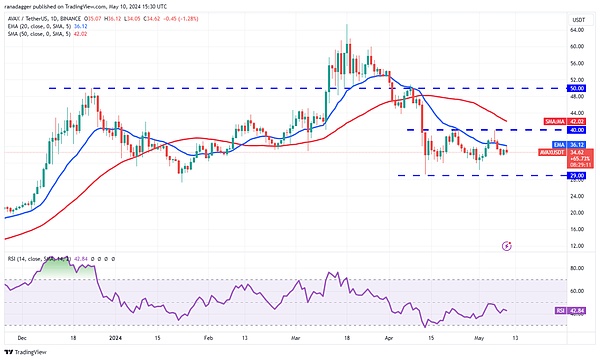Screen dimensions: 600x360
Task: Click the Apr label on time axis
Action: (389, 338)
